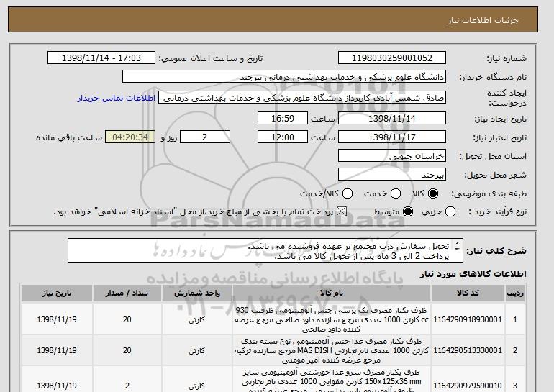The width and height of the screenshot is (554, 392).
Task: Select the کالا radio button
Action: [x=433, y=193]
